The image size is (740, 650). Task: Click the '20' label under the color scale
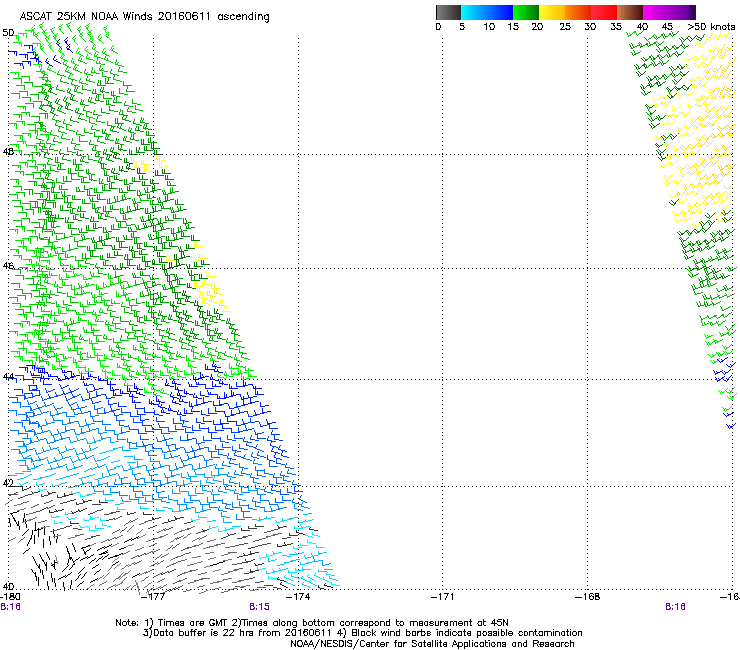click(x=537, y=27)
